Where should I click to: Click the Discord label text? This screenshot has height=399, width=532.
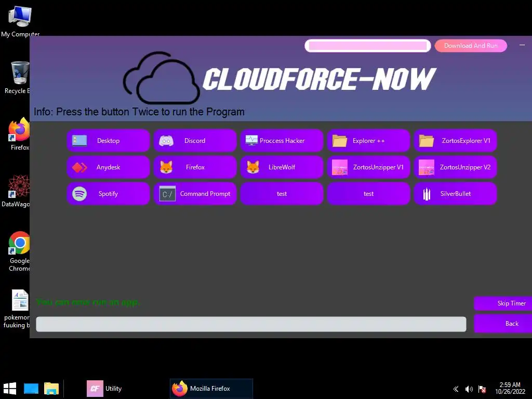[x=195, y=140]
